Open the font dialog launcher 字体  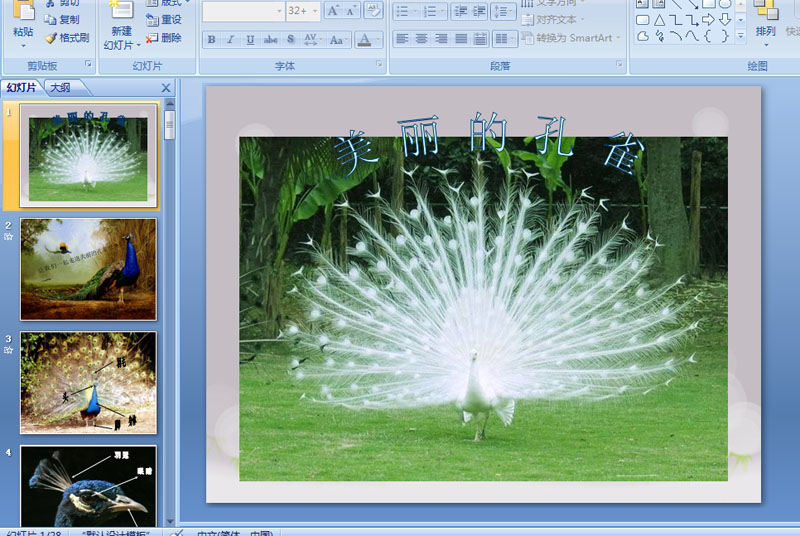pyautogui.click(x=379, y=64)
